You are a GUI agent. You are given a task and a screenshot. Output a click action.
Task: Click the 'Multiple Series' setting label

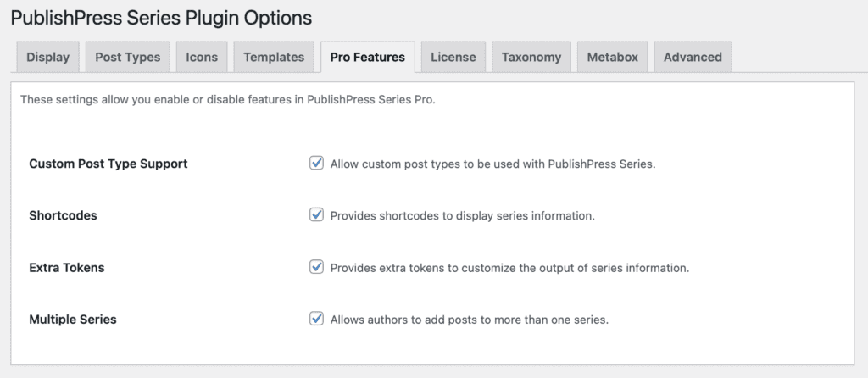click(73, 320)
